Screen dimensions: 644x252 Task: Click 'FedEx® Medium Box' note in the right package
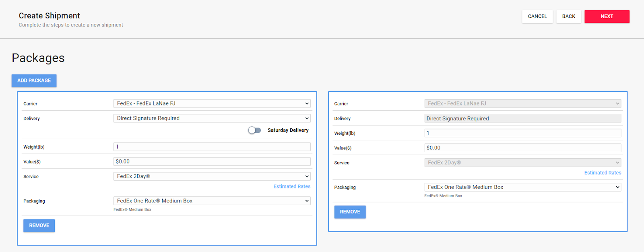point(443,196)
